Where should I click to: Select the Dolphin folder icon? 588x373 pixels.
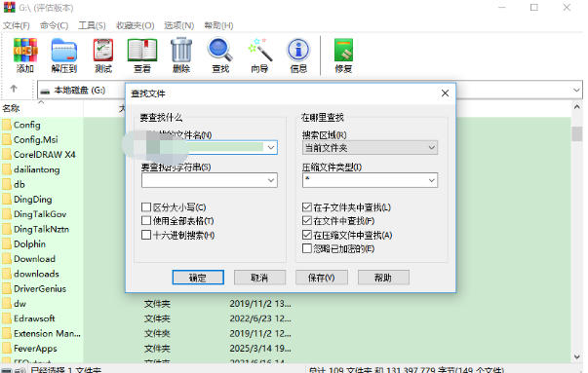tap(7, 244)
